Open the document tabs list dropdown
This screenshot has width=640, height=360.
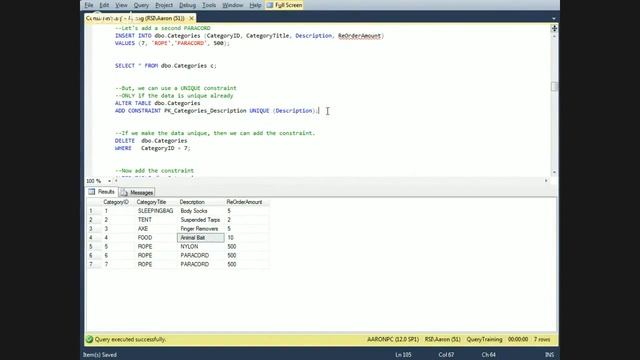click(553, 18)
